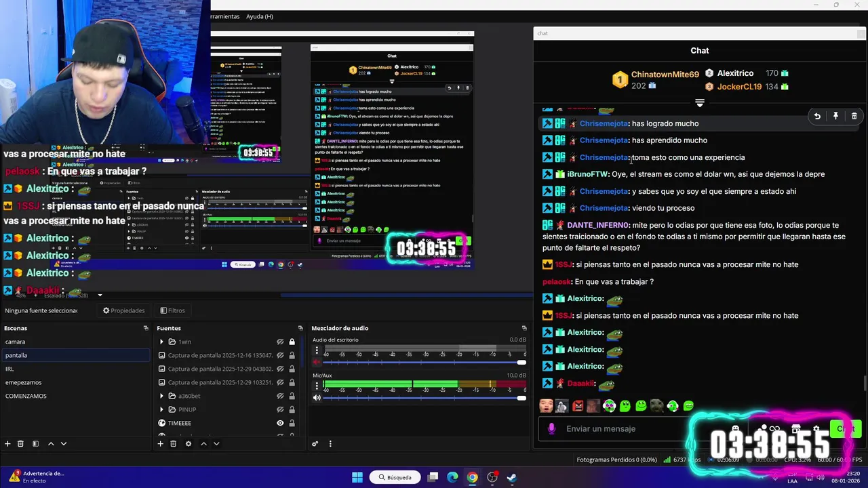Image resolution: width=868 pixels, height=488 pixels.
Task: Click the chat panel vertical scrollbar
Action: (x=864, y=383)
